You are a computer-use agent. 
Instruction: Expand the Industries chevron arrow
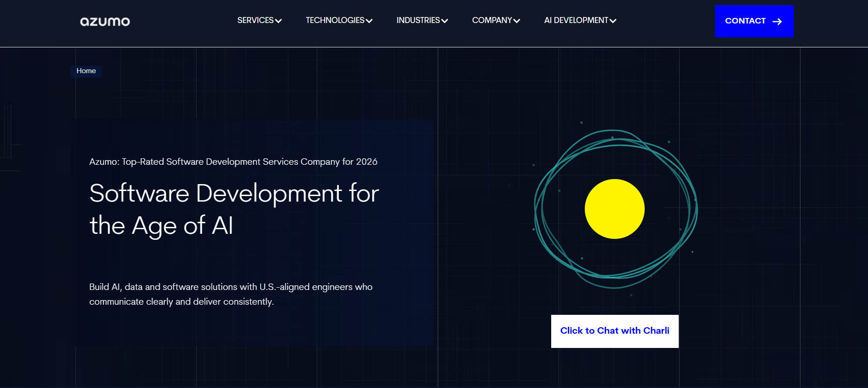click(445, 21)
